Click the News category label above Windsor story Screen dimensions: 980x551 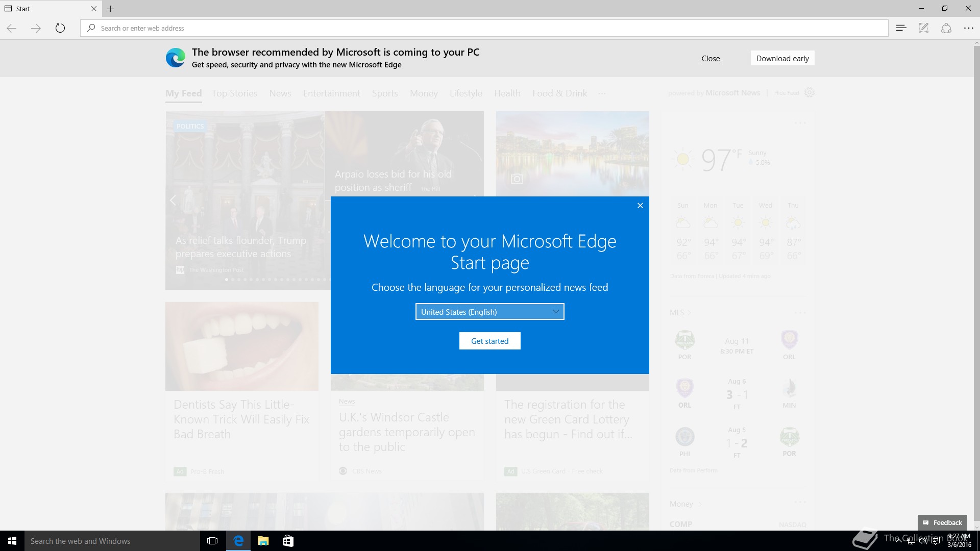coord(347,402)
